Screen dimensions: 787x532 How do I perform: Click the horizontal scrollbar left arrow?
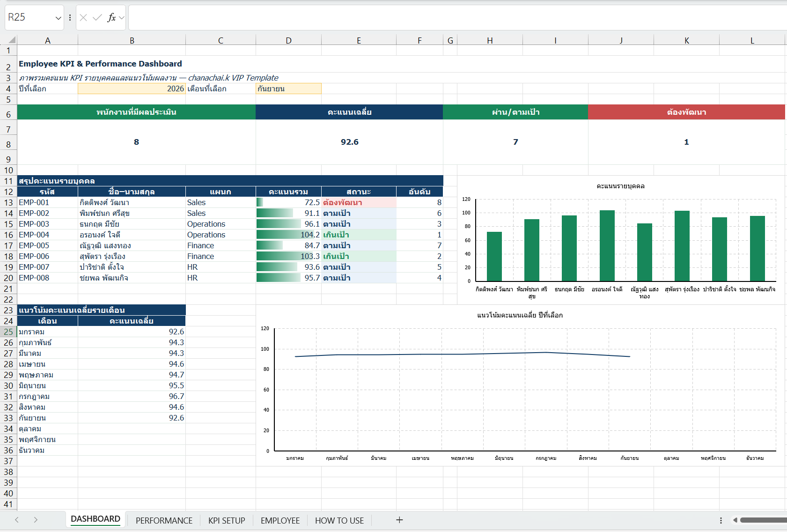pyautogui.click(x=735, y=520)
